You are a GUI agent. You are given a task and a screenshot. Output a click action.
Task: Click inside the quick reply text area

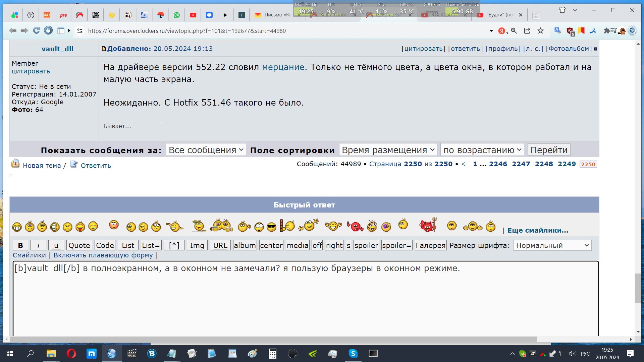(305, 302)
